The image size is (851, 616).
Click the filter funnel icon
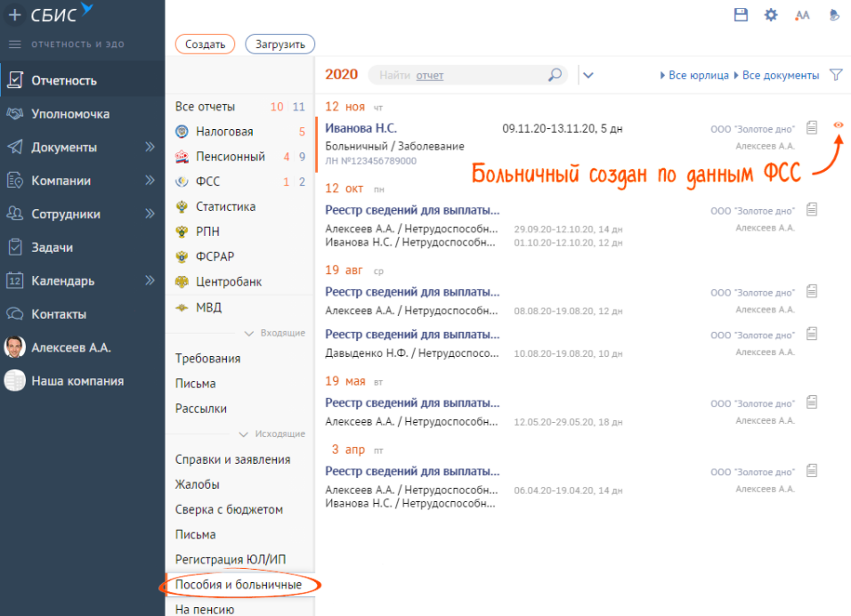coord(836,76)
